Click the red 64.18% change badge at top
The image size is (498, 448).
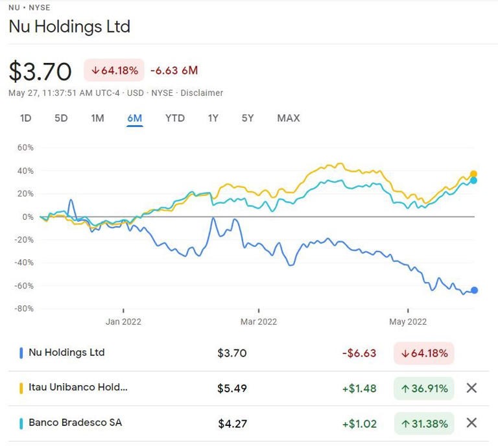point(114,70)
